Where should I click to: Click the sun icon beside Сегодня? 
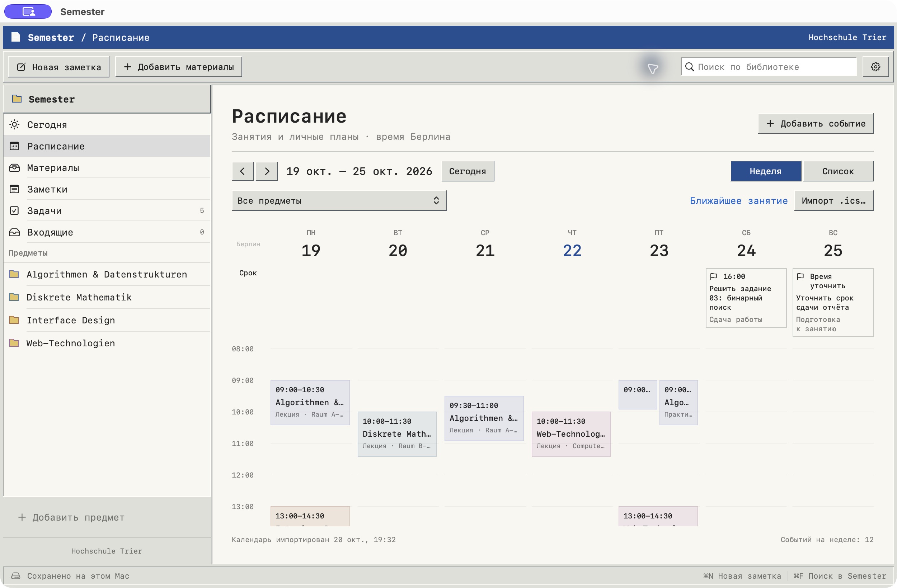pos(14,124)
